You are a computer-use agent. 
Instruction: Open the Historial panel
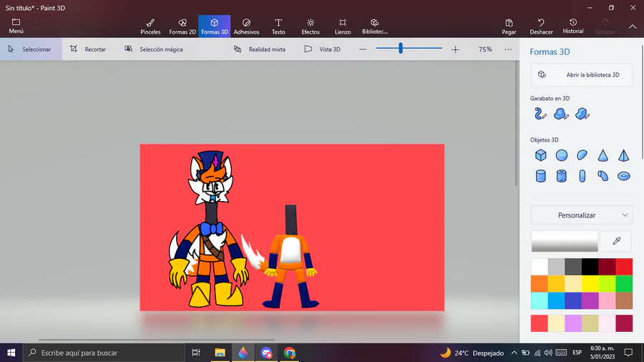[x=573, y=26]
